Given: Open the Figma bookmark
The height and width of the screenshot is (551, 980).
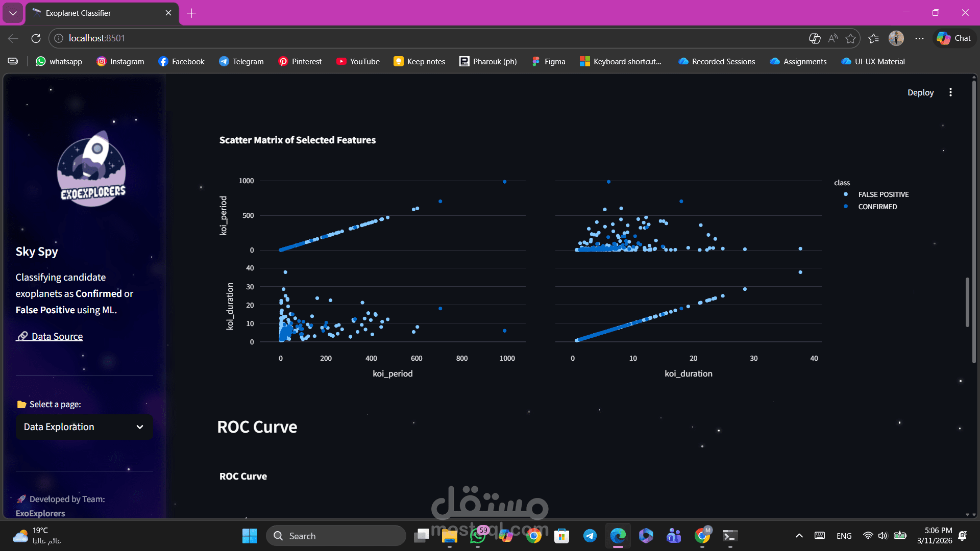Looking at the screenshot, I should pyautogui.click(x=549, y=61).
